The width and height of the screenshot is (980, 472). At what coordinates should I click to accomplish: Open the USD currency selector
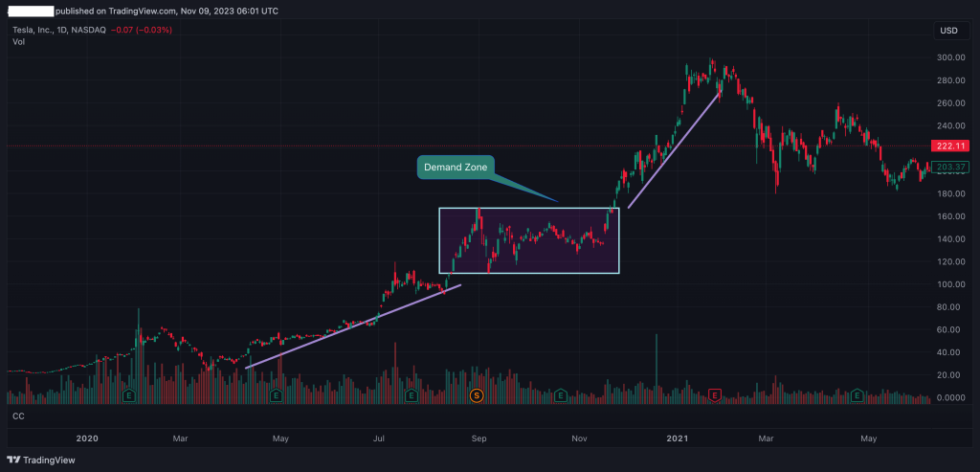[948, 31]
